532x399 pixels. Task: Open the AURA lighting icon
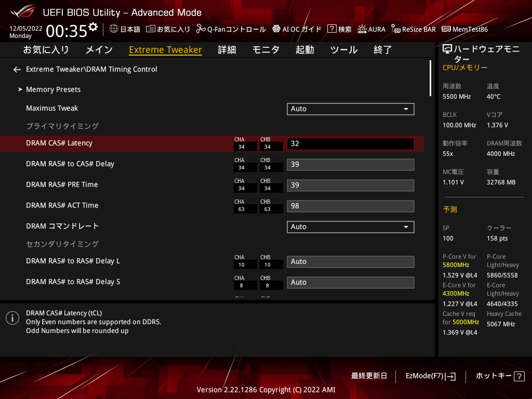coord(362,29)
